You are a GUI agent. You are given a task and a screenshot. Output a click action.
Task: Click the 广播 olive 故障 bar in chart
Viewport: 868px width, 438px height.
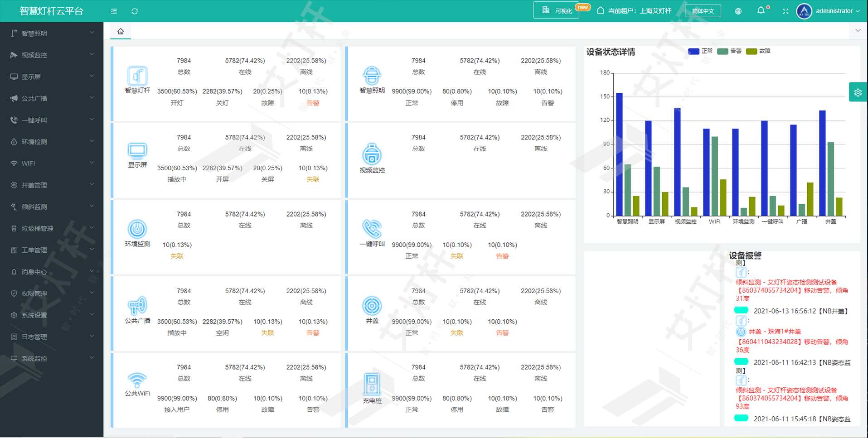coord(810,199)
